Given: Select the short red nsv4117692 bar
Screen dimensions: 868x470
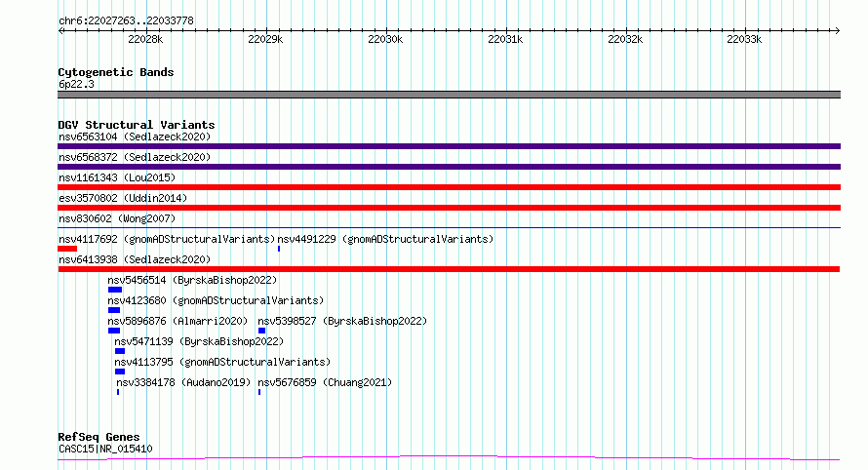Looking at the screenshot, I should [67, 249].
